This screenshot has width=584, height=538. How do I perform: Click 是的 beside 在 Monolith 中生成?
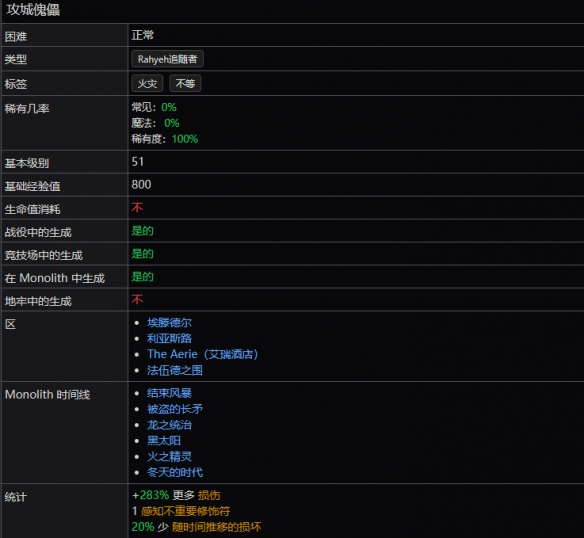coord(142,277)
